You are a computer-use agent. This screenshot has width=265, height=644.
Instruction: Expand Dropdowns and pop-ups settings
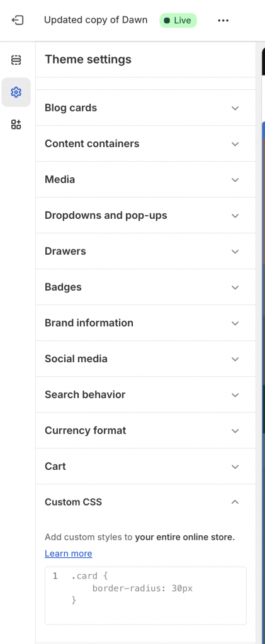[145, 215]
